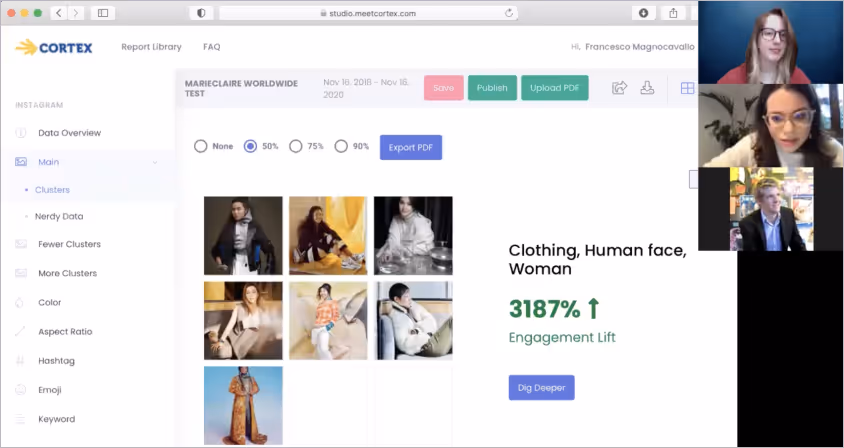Image resolution: width=844 pixels, height=448 pixels.
Task: Open thumbnail of woman in white at table
Action: point(413,235)
